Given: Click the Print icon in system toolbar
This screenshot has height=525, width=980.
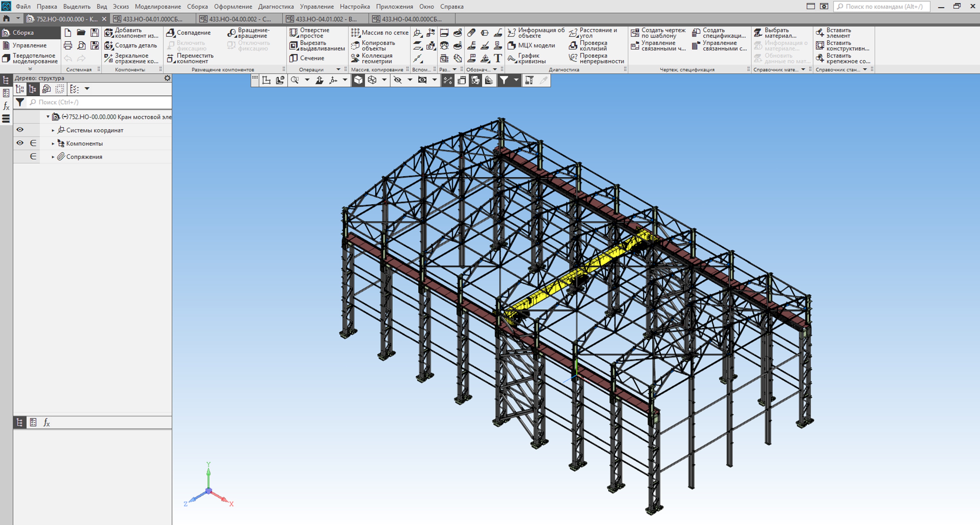Looking at the screenshot, I should pos(68,46).
